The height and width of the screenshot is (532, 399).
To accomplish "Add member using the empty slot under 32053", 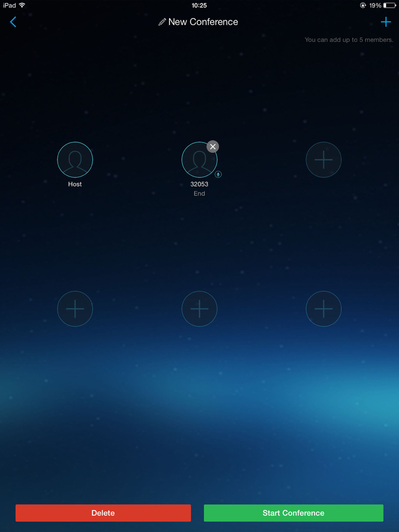I will pyautogui.click(x=199, y=309).
